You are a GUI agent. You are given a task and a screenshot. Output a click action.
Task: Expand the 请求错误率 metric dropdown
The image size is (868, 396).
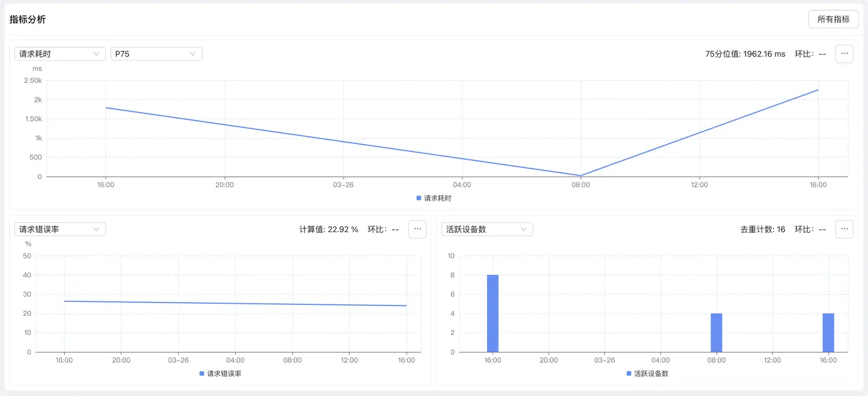pyautogui.click(x=60, y=229)
